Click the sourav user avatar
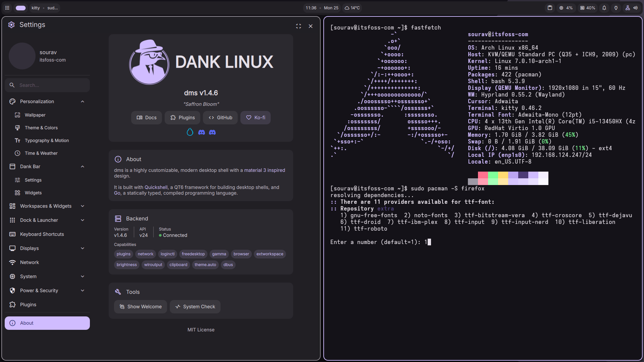The width and height of the screenshot is (644, 362). coord(22,56)
